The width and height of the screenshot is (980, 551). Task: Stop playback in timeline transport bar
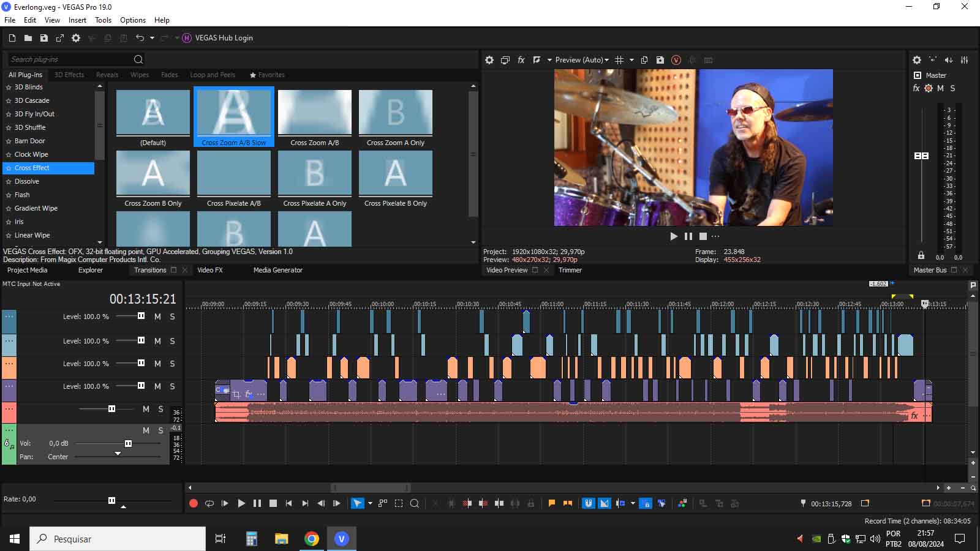[x=273, y=503]
